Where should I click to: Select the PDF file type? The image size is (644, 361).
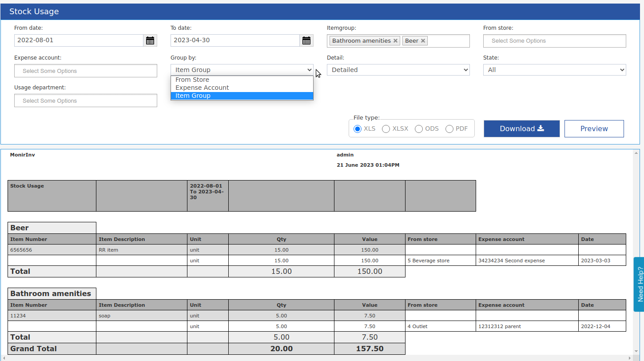tap(449, 129)
